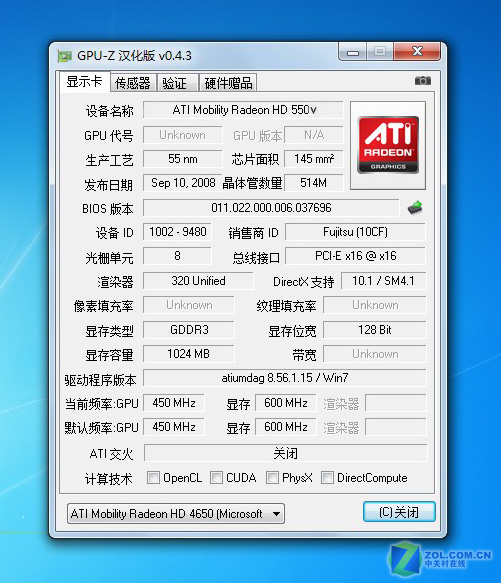Viewport: 501px width, 583px height.
Task: Click the driver version field atiumdag 8.56.1.15
Action: [285, 378]
